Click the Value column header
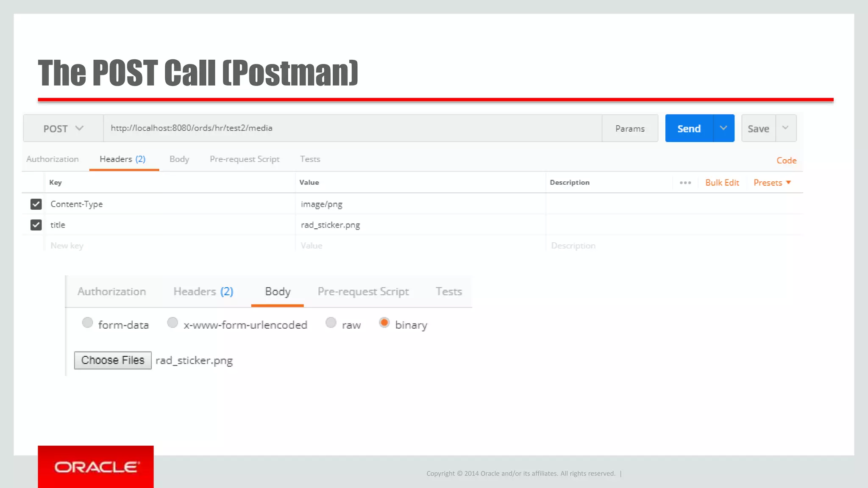Viewport: 868px width, 488px height. click(309, 183)
